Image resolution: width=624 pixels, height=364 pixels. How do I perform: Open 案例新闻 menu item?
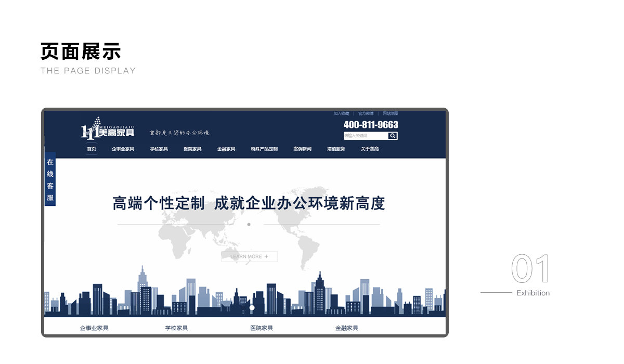302,149
